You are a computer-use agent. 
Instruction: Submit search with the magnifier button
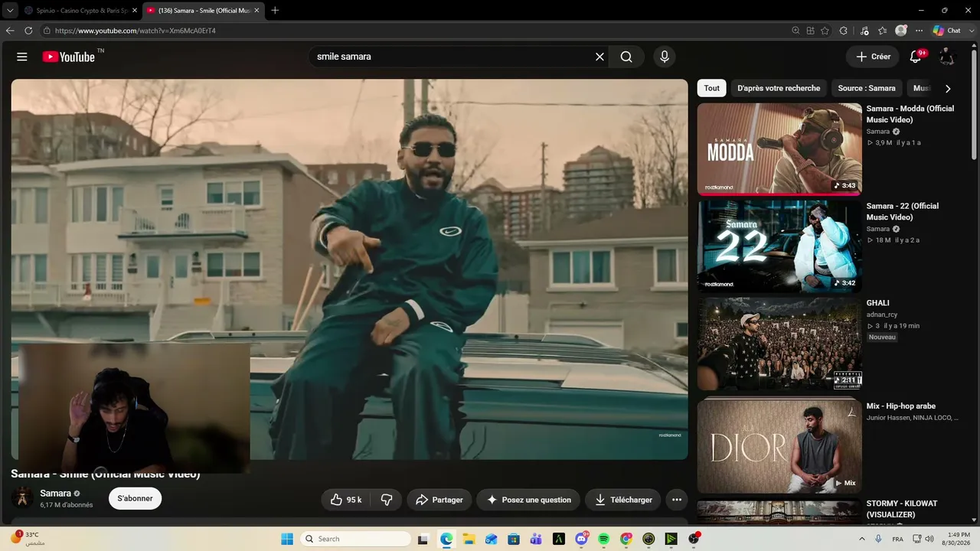pyautogui.click(x=626, y=57)
